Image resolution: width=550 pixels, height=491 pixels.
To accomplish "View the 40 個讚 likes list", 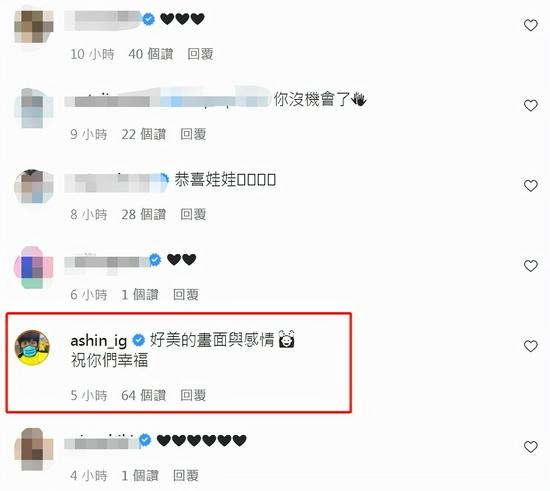I will tap(151, 54).
